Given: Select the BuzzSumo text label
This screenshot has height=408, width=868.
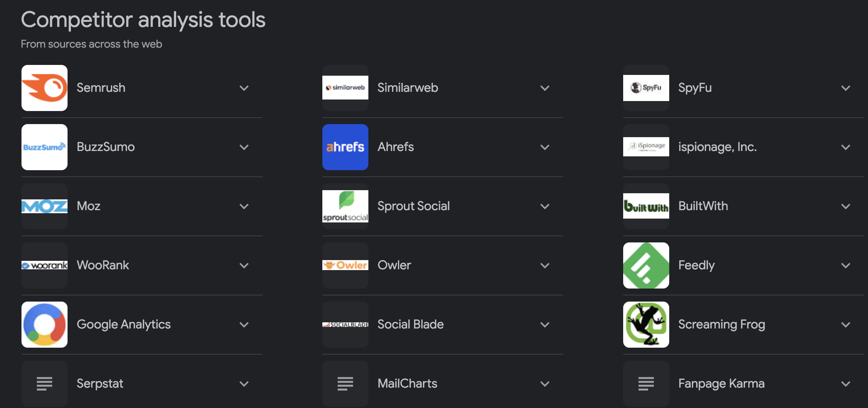Looking at the screenshot, I should [106, 147].
